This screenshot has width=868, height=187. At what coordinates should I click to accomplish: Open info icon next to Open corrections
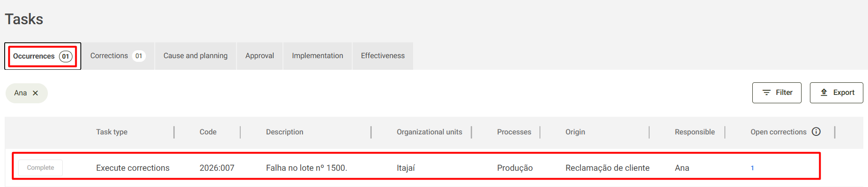[816, 132]
